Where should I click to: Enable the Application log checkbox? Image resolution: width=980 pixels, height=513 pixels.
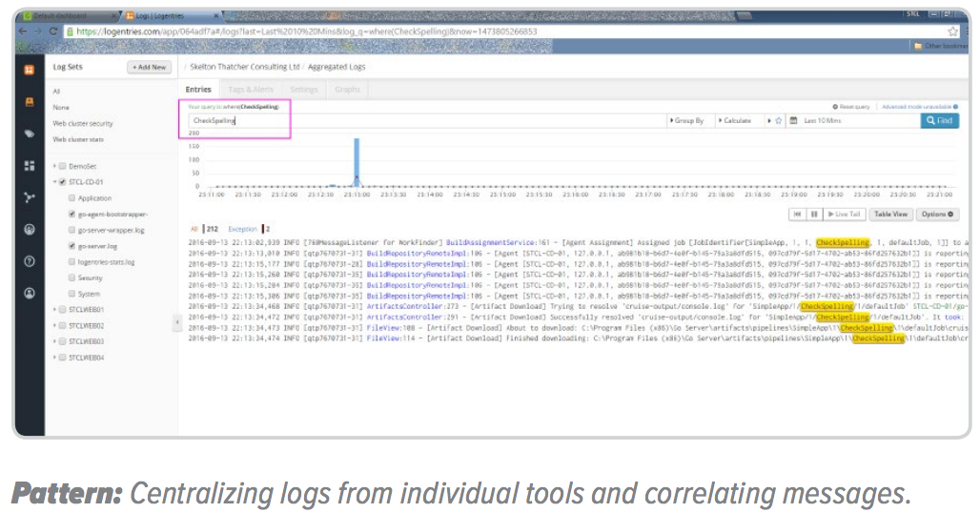point(71,198)
